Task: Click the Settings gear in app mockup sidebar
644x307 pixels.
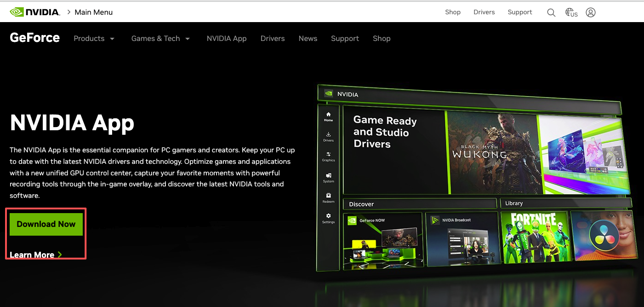Action: coord(328,215)
